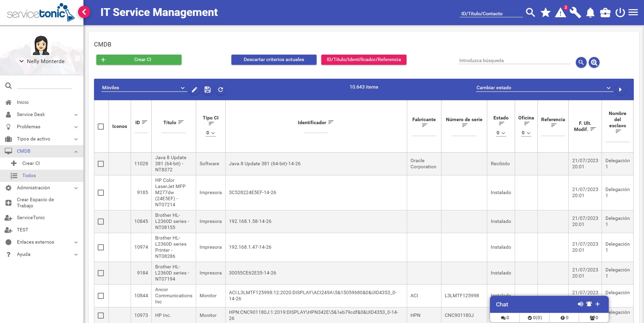Check the checkbox for Brother HL-L2360D NT08155
The width and height of the screenshot is (644, 323).
101,221
